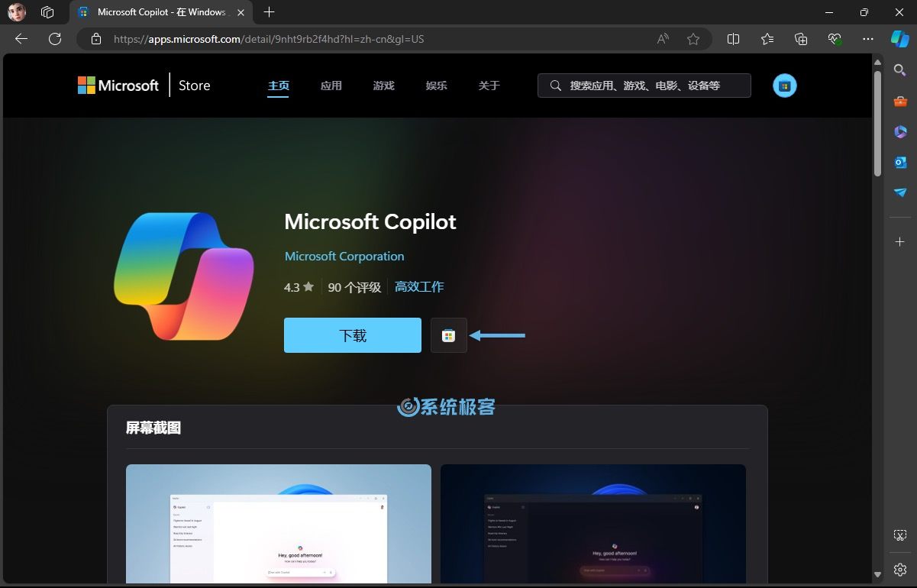Open sidebar Search
Viewport: 917px width, 588px height.
pyautogui.click(x=900, y=70)
